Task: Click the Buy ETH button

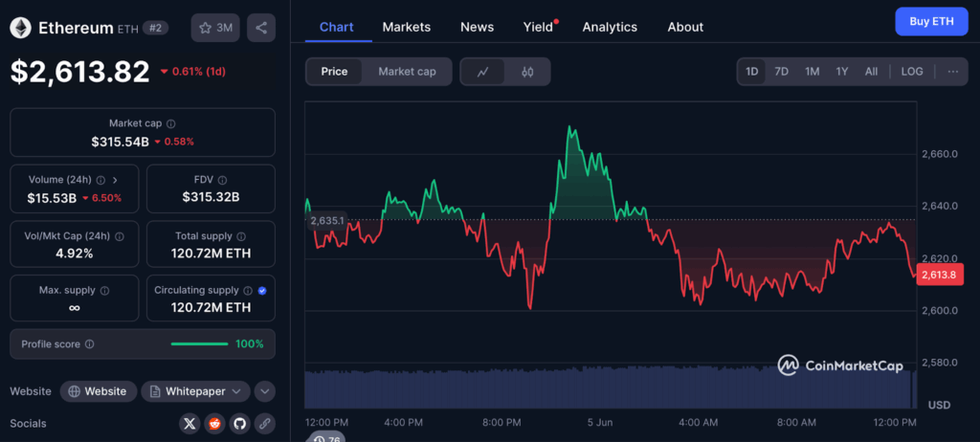Action: pyautogui.click(x=931, y=21)
